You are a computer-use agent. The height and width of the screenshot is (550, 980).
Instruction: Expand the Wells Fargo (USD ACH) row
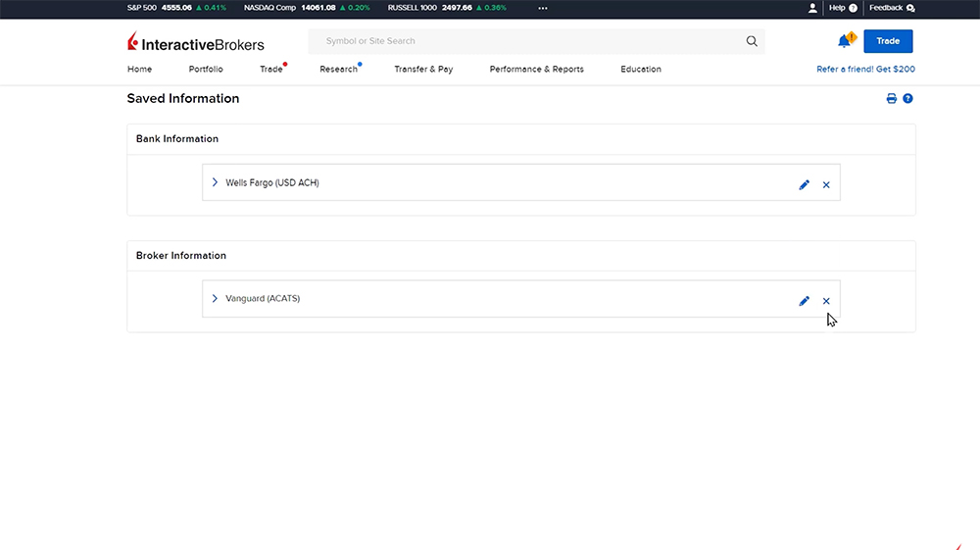(215, 182)
